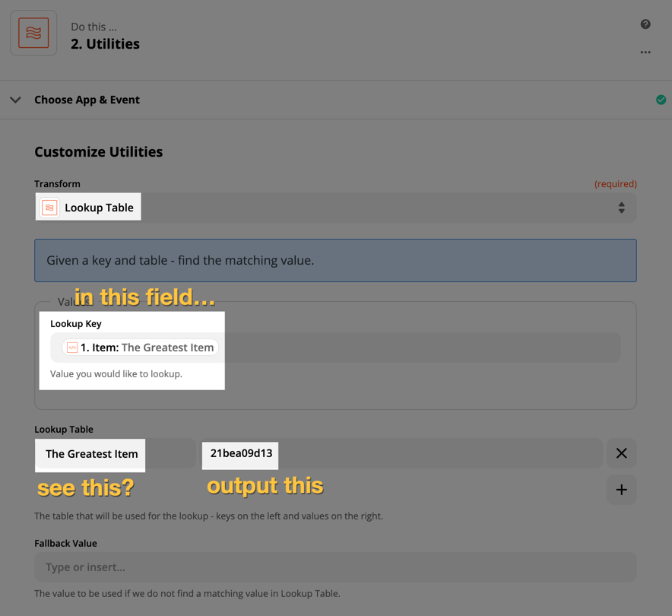Screen dimensions: 672x616
Task: Open the Transform dropdown showing Lookup Table
Action: 335,208
